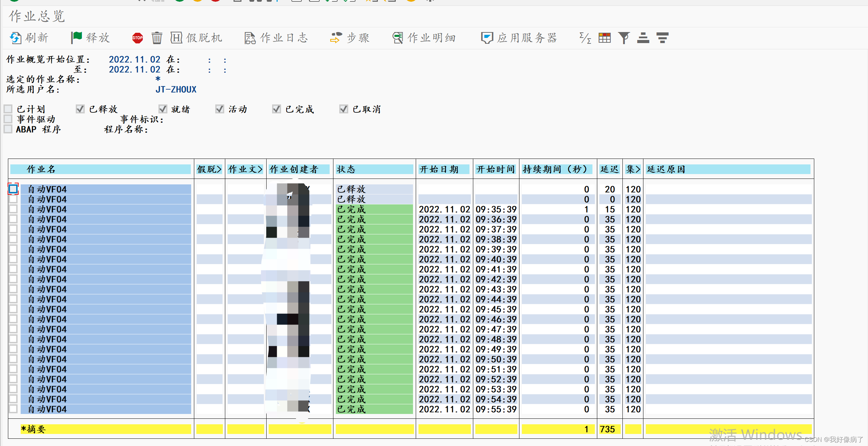Enable the ABAP 程序 checkbox
Viewport: 868px width, 446px height.
8,129
